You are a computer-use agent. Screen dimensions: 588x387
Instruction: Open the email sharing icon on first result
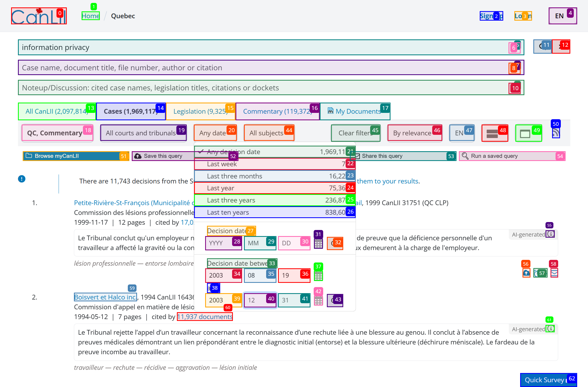point(554,273)
